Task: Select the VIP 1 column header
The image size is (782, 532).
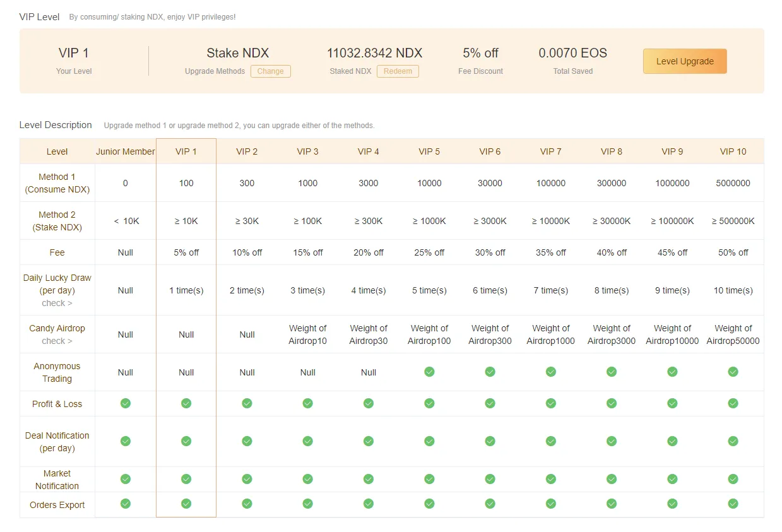Action: (x=186, y=151)
